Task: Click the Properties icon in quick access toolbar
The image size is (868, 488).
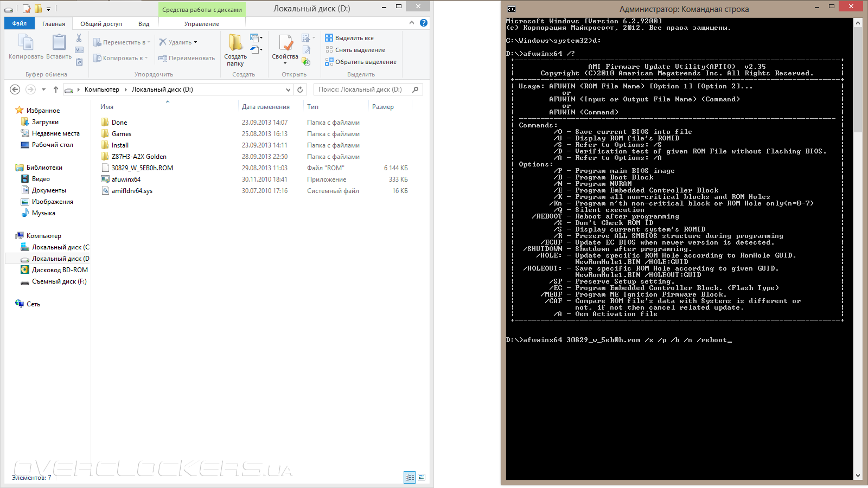Action: tap(26, 9)
